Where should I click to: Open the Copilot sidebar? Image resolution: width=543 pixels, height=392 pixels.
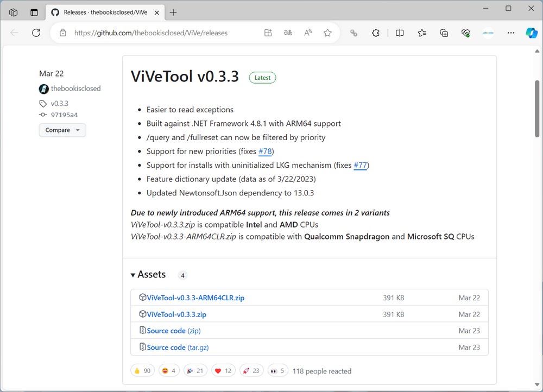(532, 33)
